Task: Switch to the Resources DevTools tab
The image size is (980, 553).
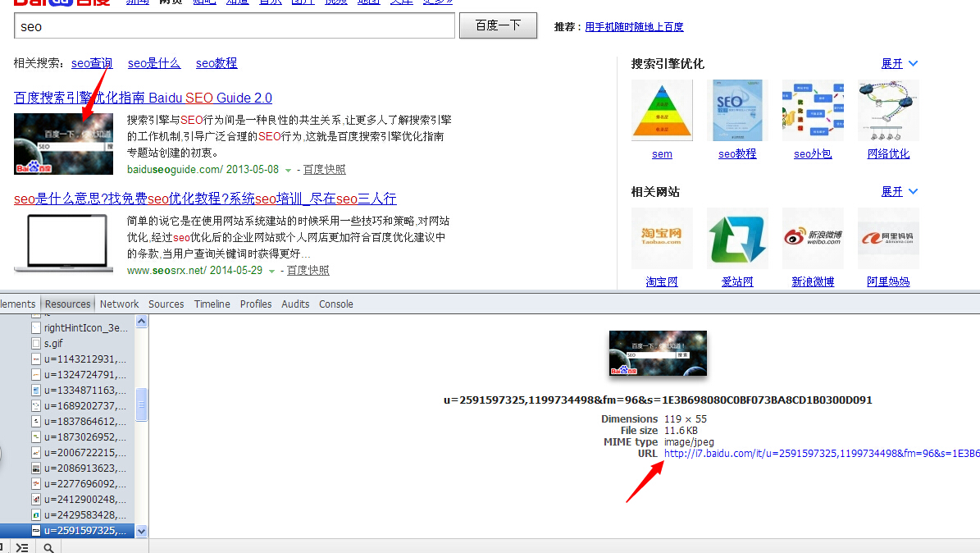Action: coord(67,304)
